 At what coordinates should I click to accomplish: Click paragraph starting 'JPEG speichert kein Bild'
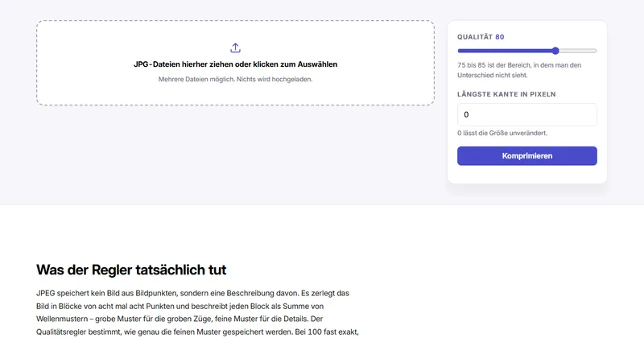tap(197, 312)
